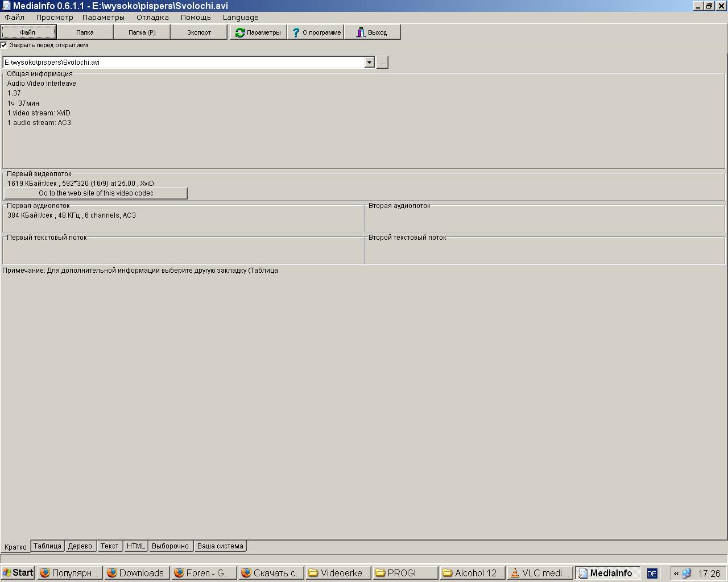Screen dimensions: 728x582
Task: Click the value 1.37 in Общая информация
Action: [x=14, y=93]
